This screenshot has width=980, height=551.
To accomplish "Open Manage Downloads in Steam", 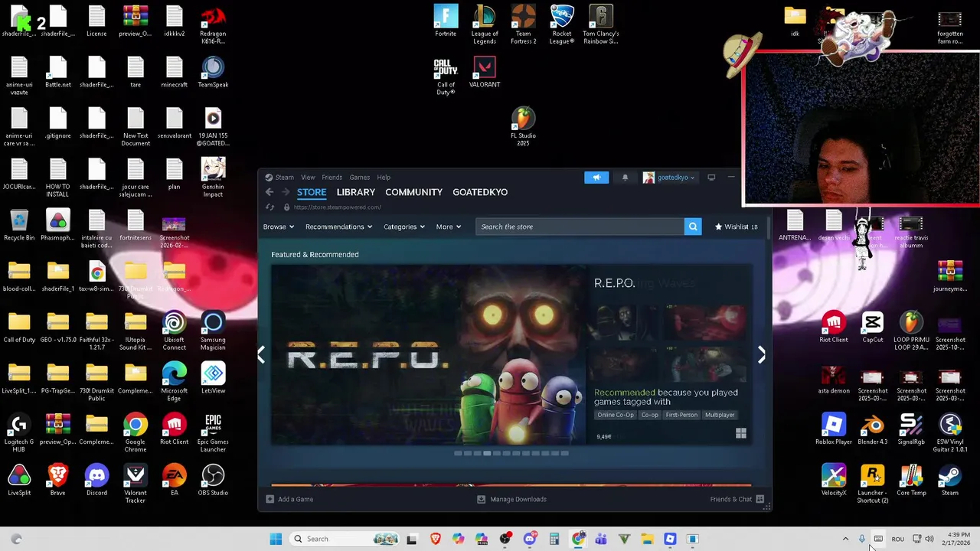I will (511, 499).
